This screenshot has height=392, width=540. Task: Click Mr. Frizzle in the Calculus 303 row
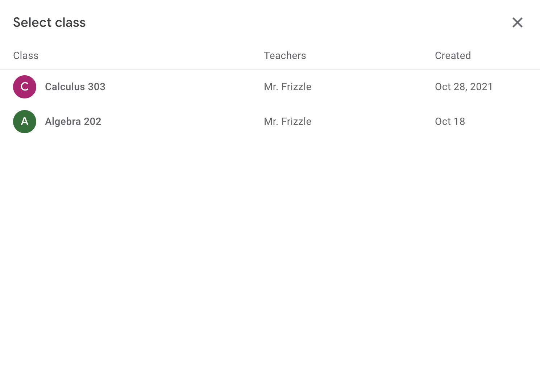[x=287, y=87]
